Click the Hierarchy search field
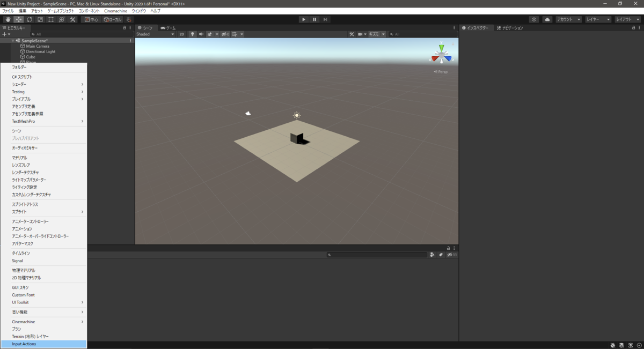644x349 pixels. point(82,34)
